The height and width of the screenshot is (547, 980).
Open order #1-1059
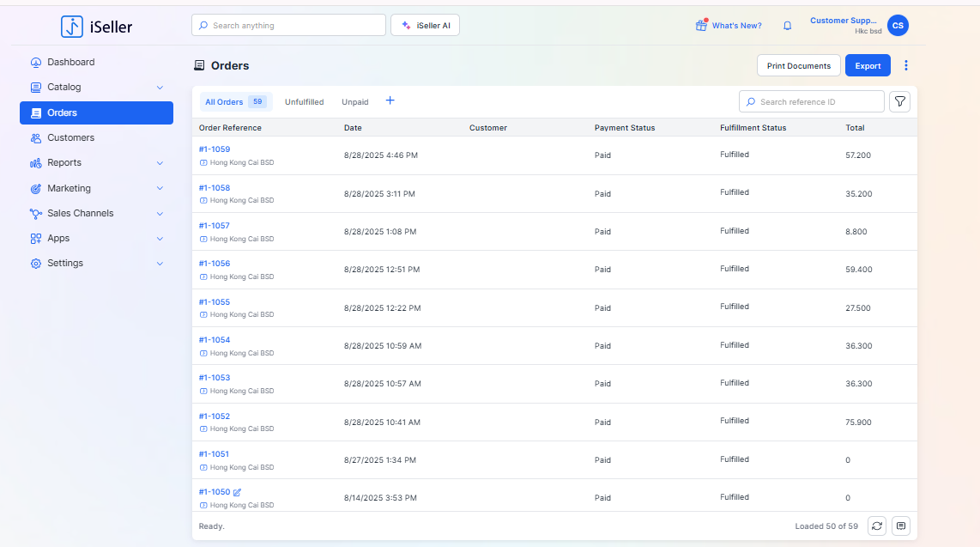pos(215,149)
